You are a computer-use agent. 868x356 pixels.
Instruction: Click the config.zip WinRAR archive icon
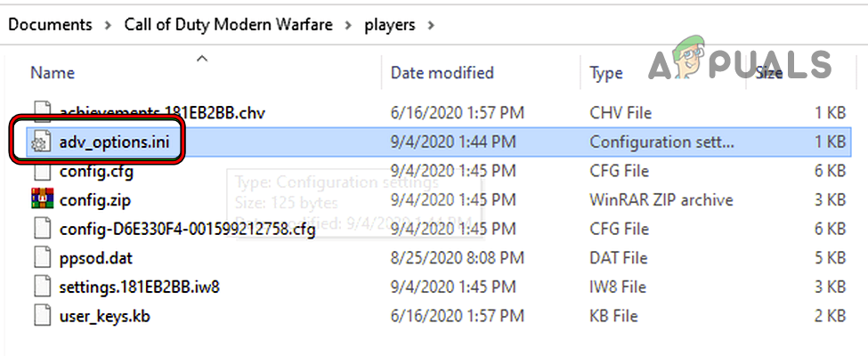coord(41,199)
